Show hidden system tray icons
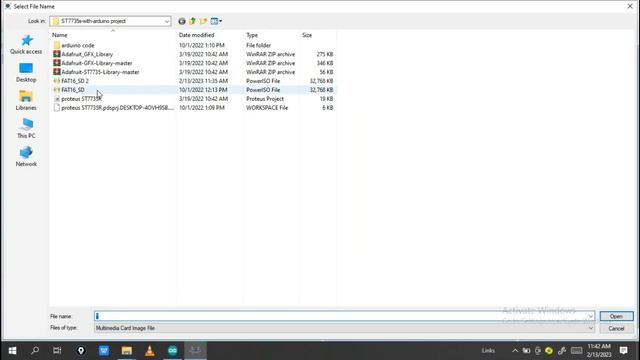 (x=515, y=351)
